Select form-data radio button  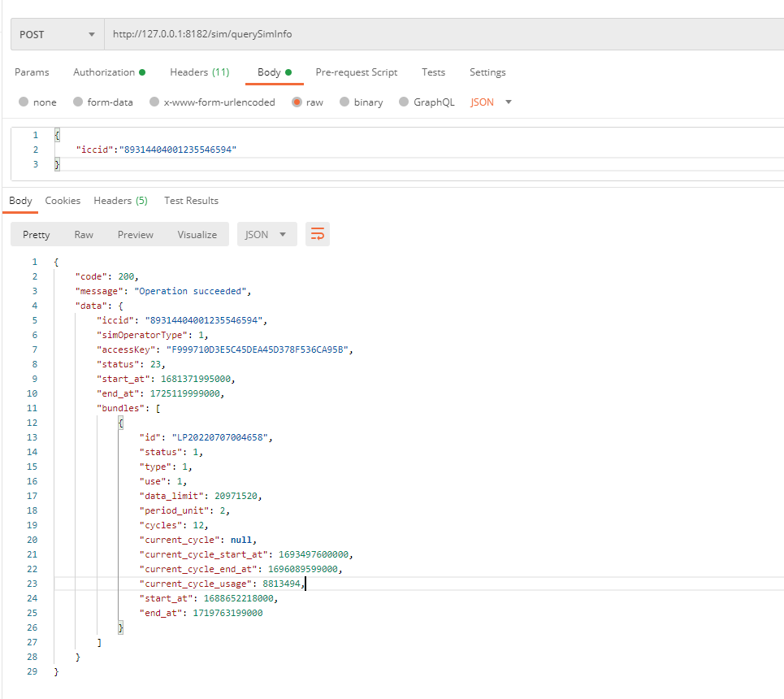79,102
